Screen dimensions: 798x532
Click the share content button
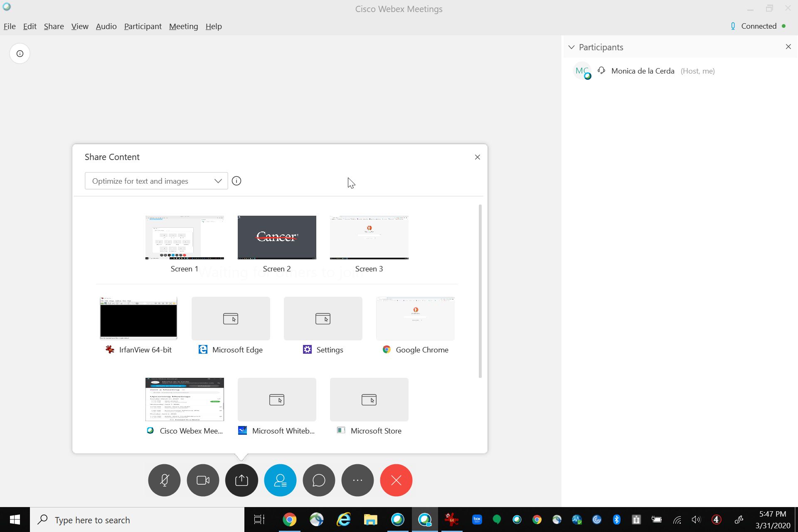241,480
